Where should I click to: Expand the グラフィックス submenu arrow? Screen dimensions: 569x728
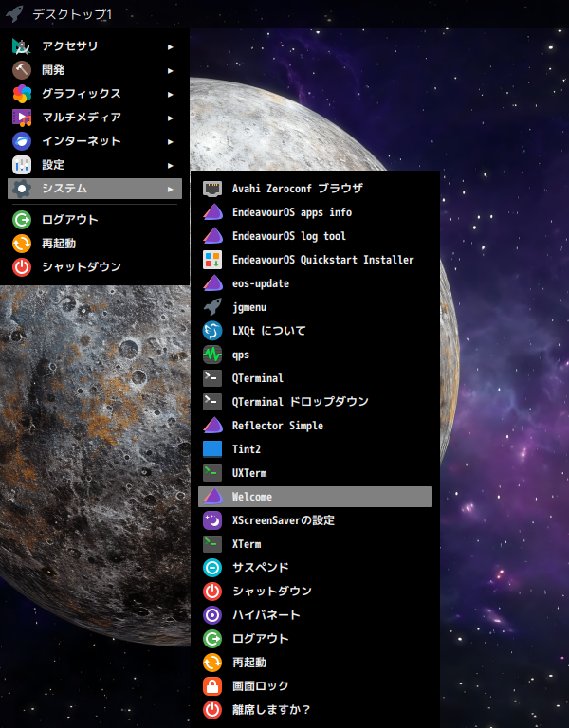point(171,94)
